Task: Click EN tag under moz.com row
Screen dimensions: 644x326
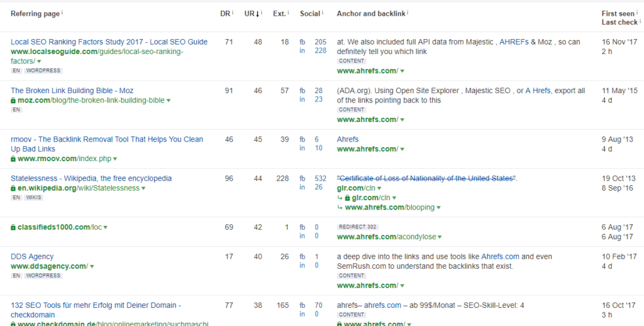Action: point(16,110)
